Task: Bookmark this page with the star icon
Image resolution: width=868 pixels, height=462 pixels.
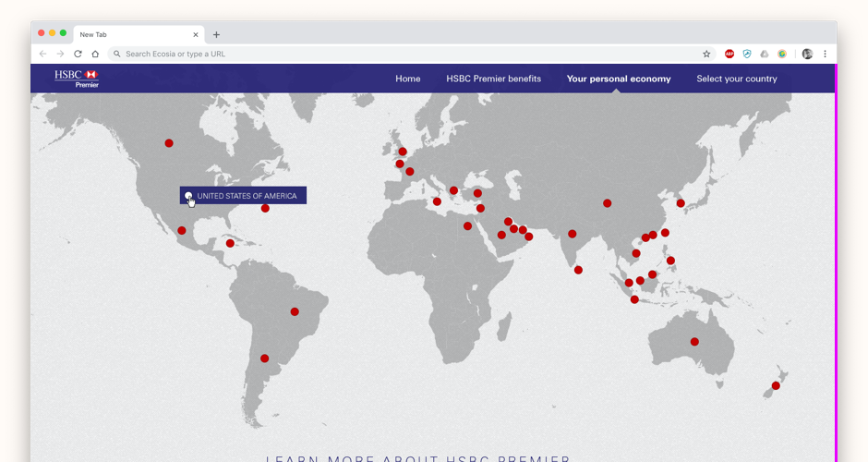Action: tap(706, 54)
